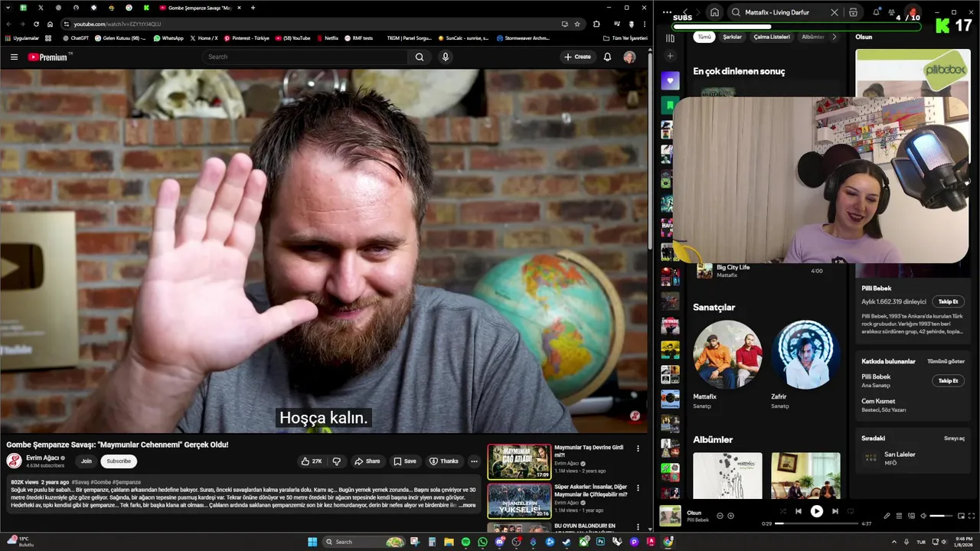Play the song Olsun in Spotify
Screen dimensions: 980x551
tap(817, 511)
